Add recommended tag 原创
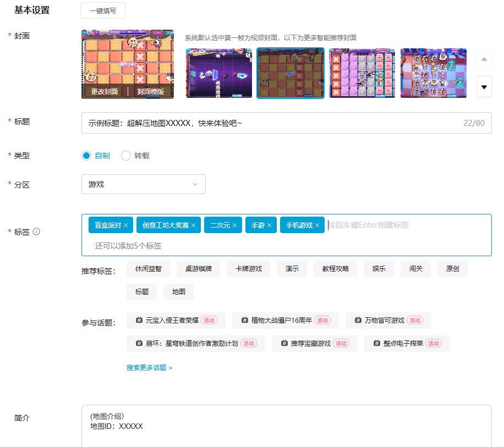The image size is (504, 447). coord(452,269)
